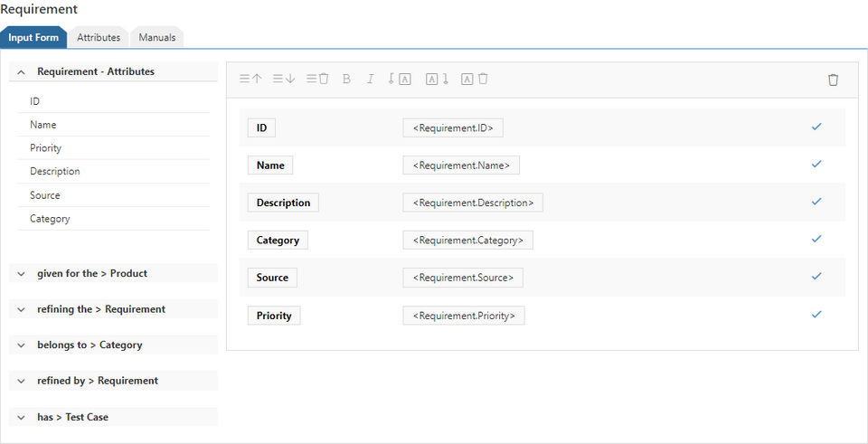Image resolution: width=868 pixels, height=444 pixels.
Task: Toggle bold formatting
Action: pos(346,80)
